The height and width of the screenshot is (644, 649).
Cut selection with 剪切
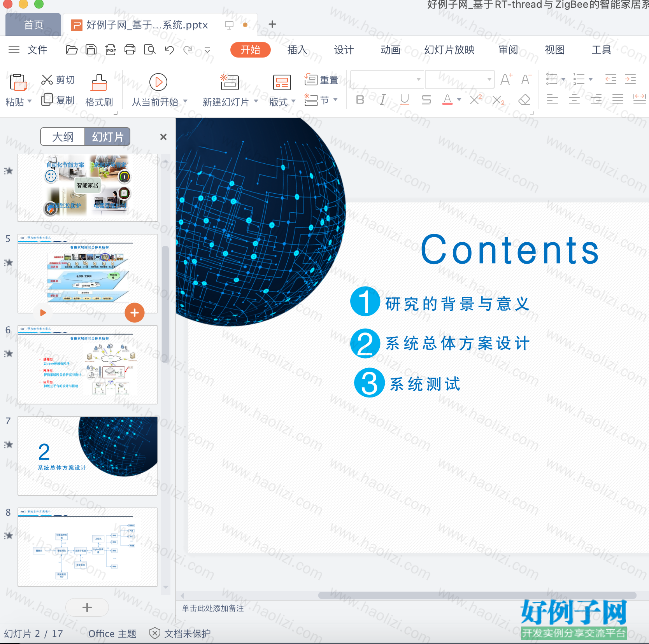(58, 80)
